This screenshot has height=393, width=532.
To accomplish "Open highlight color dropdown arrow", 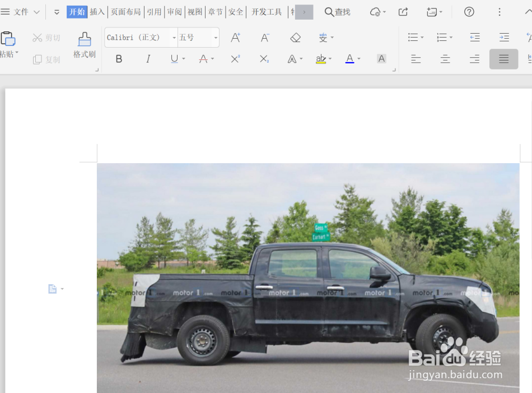I will 330,59.
